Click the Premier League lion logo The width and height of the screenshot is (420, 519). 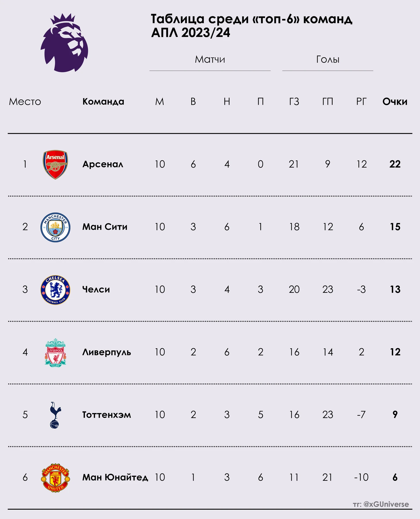tap(64, 43)
